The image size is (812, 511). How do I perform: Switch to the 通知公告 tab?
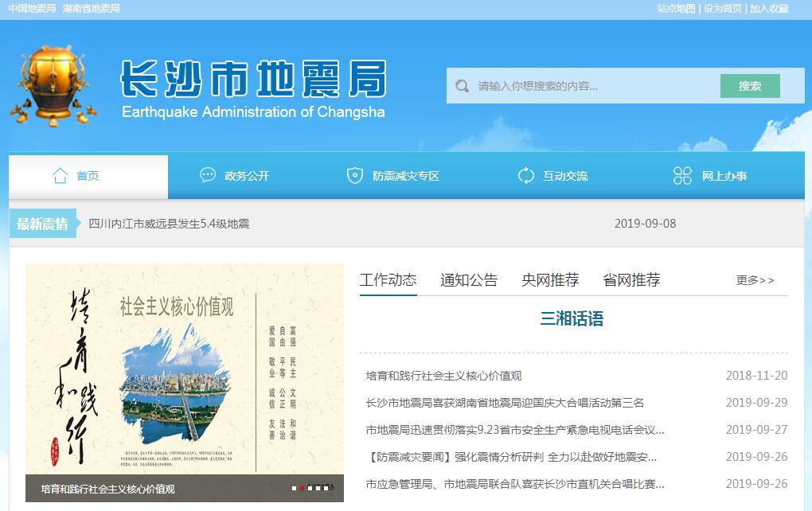[x=469, y=280]
